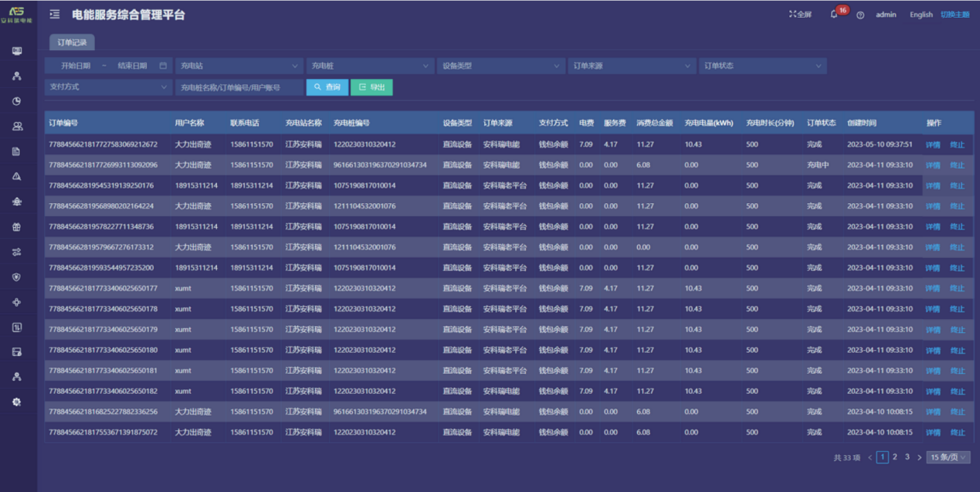Expand the 充电站 dropdown filter
980x492 pixels.
(x=239, y=66)
